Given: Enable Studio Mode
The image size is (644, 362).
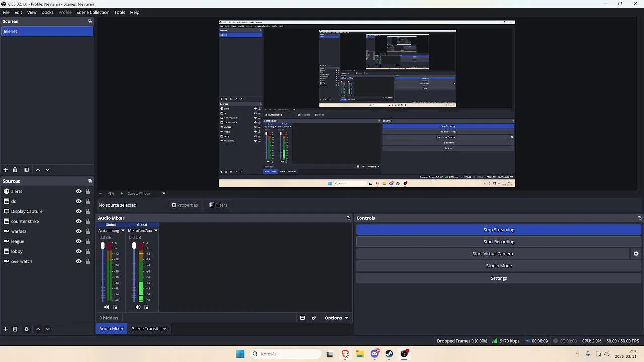Looking at the screenshot, I should click(499, 266).
